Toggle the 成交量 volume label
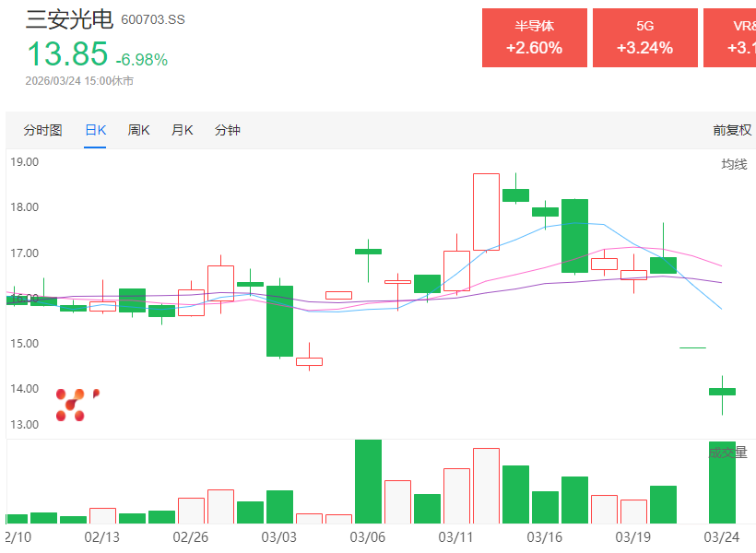This screenshot has width=756, height=553. click(728, 453)
